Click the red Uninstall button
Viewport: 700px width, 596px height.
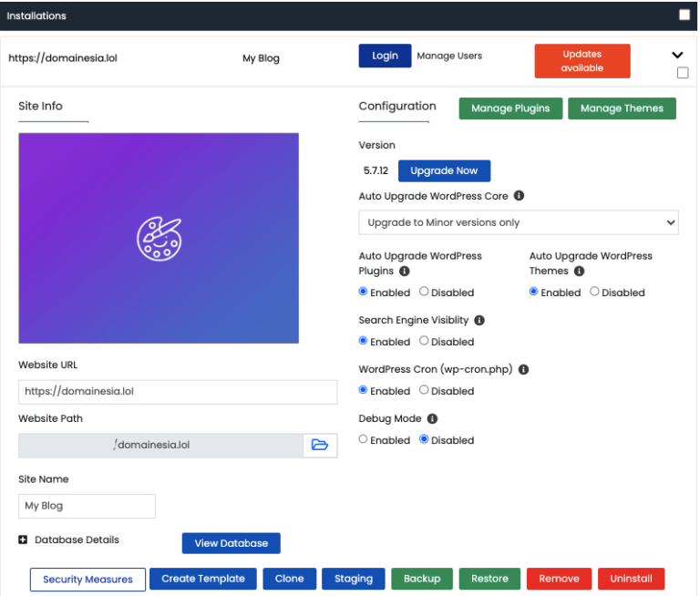tap(632, 579)
